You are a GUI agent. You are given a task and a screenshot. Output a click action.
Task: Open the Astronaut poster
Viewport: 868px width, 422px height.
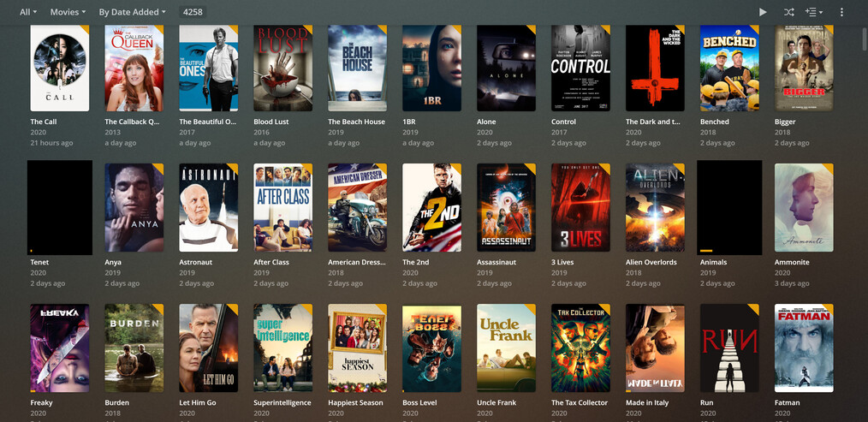[208, 208]
